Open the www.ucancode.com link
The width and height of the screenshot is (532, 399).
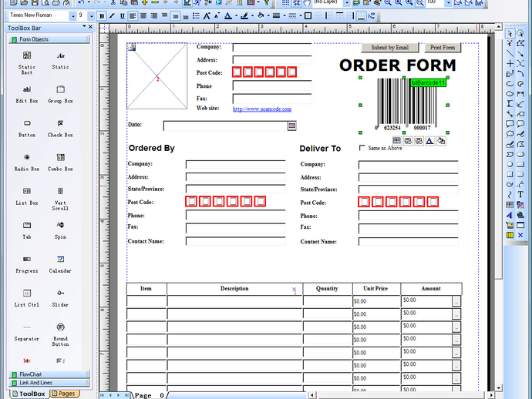tap(262, 109)
